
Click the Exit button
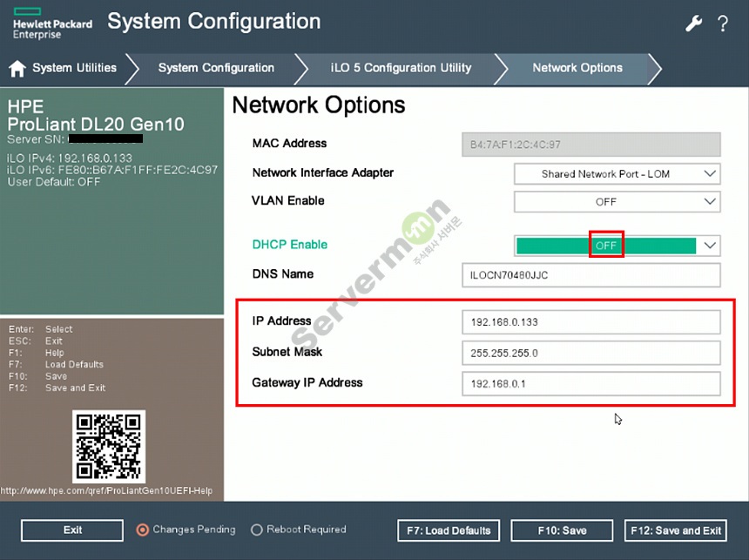[72, 530]
